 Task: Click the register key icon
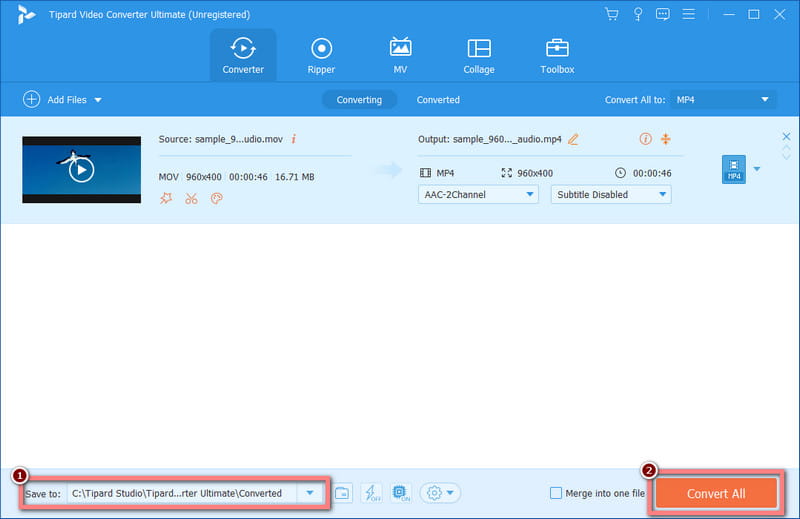point(638,14)
